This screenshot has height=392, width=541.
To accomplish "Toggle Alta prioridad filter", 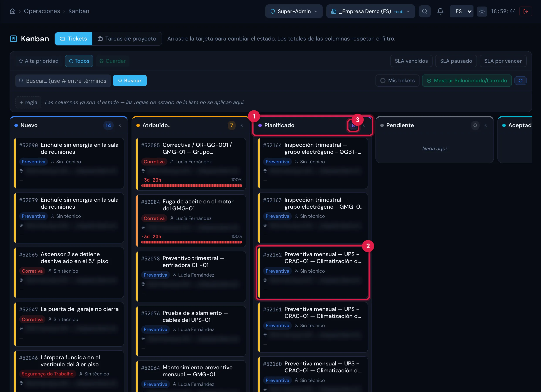I will [x=39, y=61].
